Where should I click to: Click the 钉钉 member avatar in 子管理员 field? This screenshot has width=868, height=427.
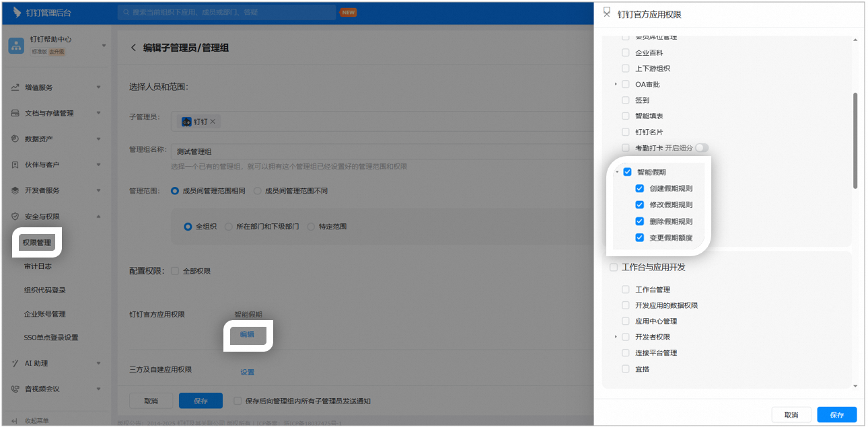coord(187,122)
